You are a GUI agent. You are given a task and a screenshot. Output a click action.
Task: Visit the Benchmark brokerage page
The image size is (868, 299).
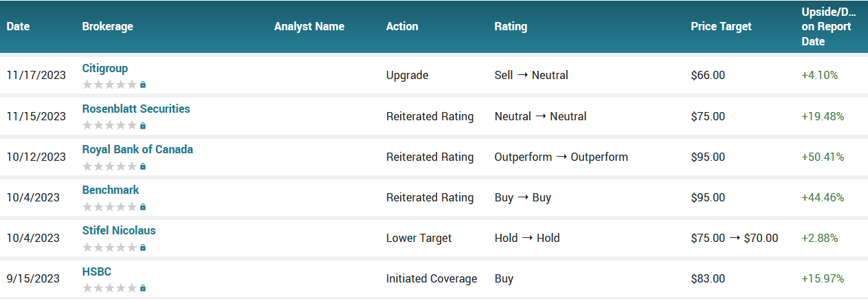click(x=111, y=190)
